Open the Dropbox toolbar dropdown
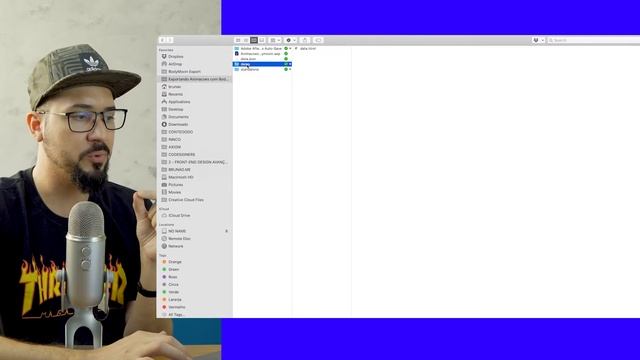This screenshot has height=360, width=640. [x=538, y=40]
